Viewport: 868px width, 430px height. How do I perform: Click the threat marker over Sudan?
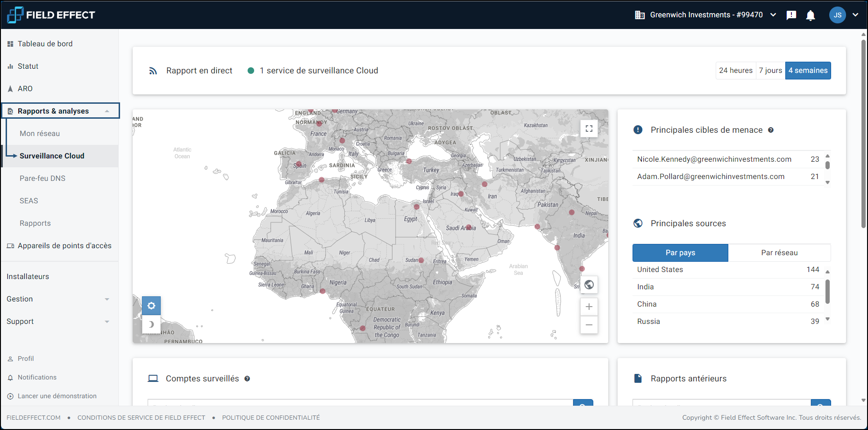(421, 260)
